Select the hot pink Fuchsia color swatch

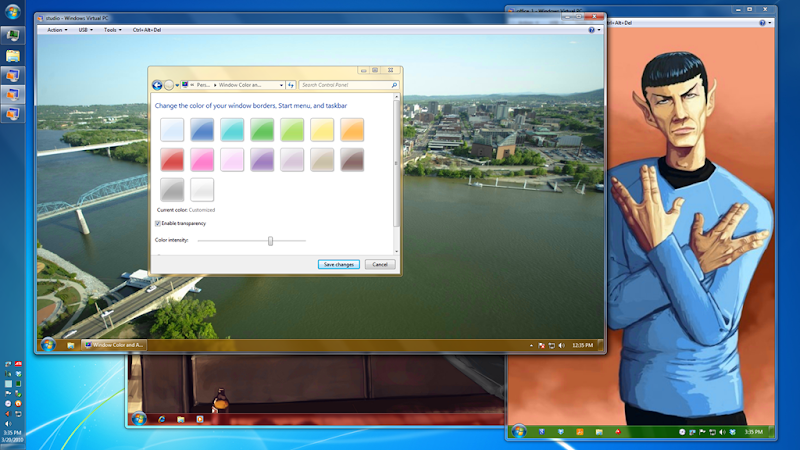(x=202, y=160)
